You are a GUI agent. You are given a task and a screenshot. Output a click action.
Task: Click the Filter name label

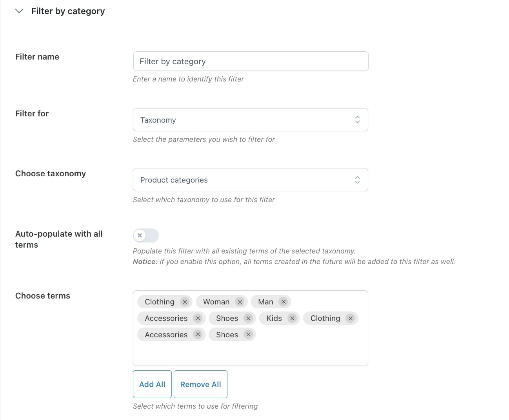37,57
